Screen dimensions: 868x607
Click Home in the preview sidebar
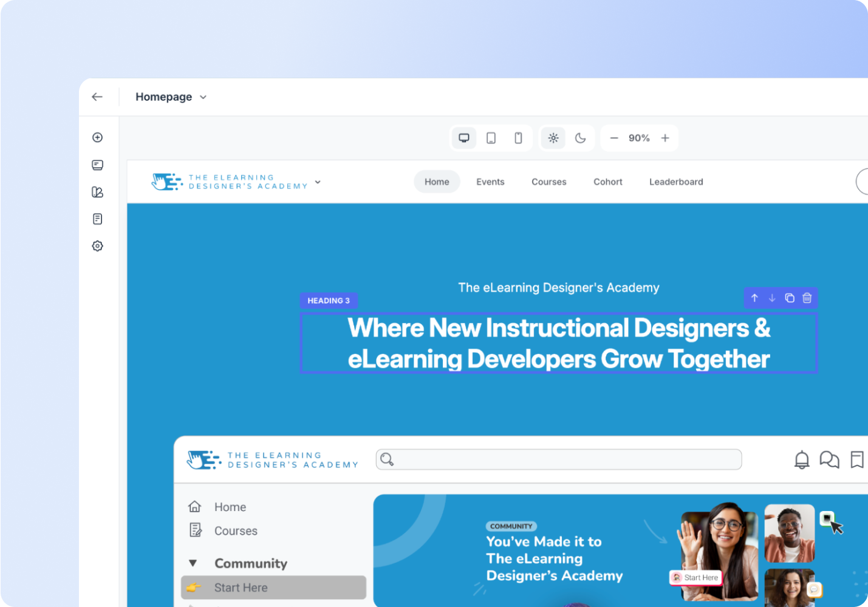coord(230,507)
